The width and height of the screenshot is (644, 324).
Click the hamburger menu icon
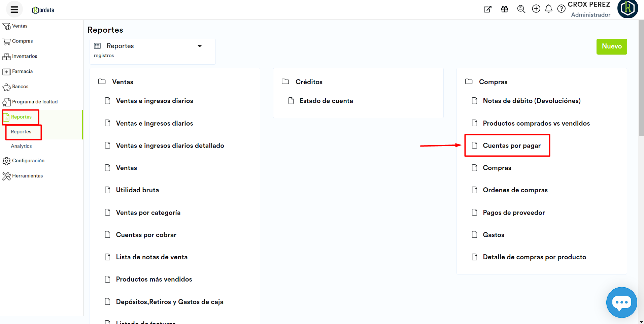tap(14, 10)
